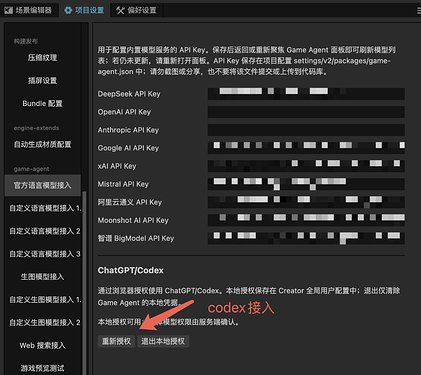Screen dimensions: 421x375
Task: Select 插屏设置 in the sidebar
Action: point(42,81)
